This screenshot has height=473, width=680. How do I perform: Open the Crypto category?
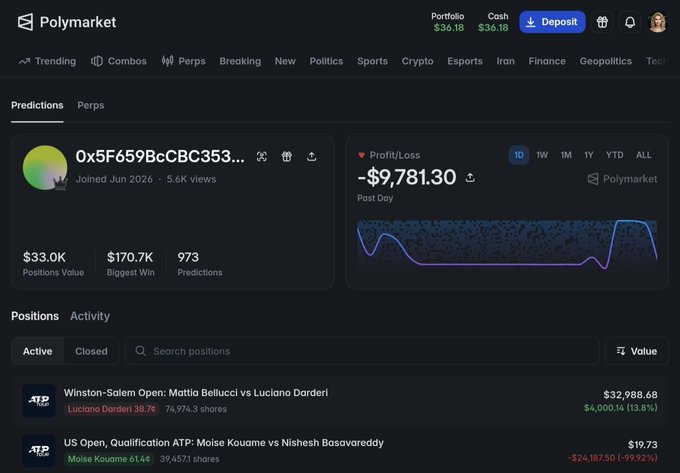point(417,61)
